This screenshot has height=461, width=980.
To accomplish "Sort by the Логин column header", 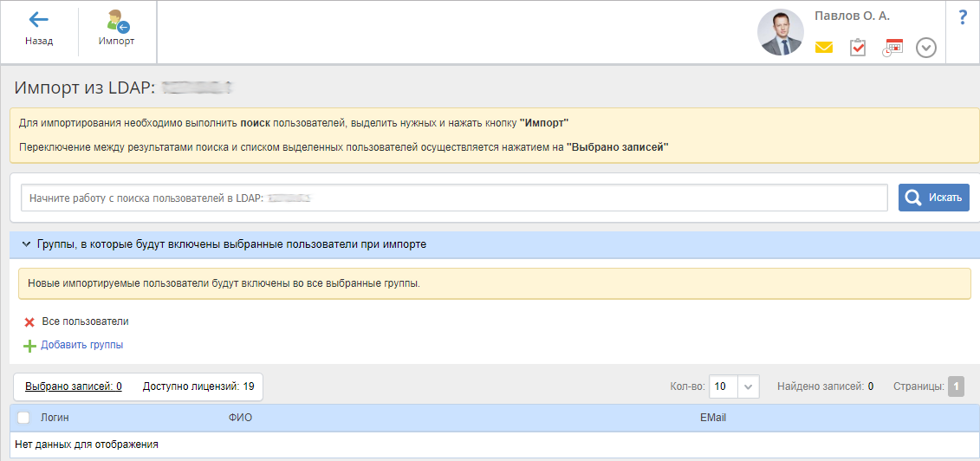I will (55, 418).
